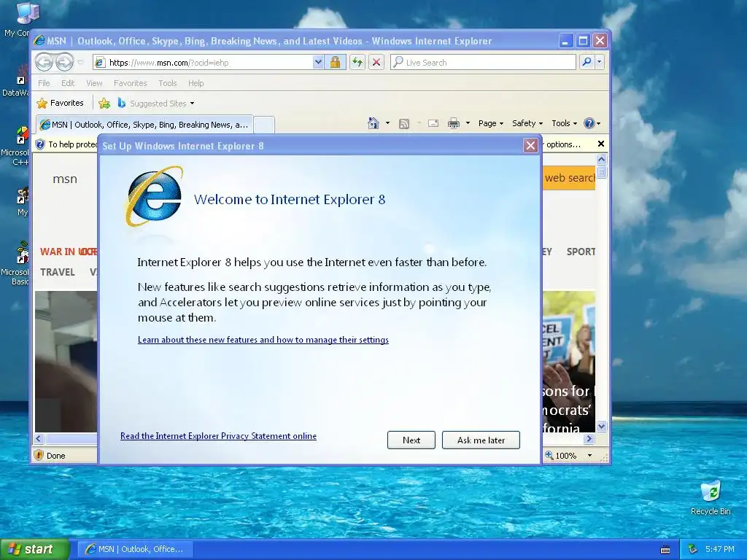The image size is (747, 560).
Task: Expand the Print dropdown arrow
Action: 468,123
